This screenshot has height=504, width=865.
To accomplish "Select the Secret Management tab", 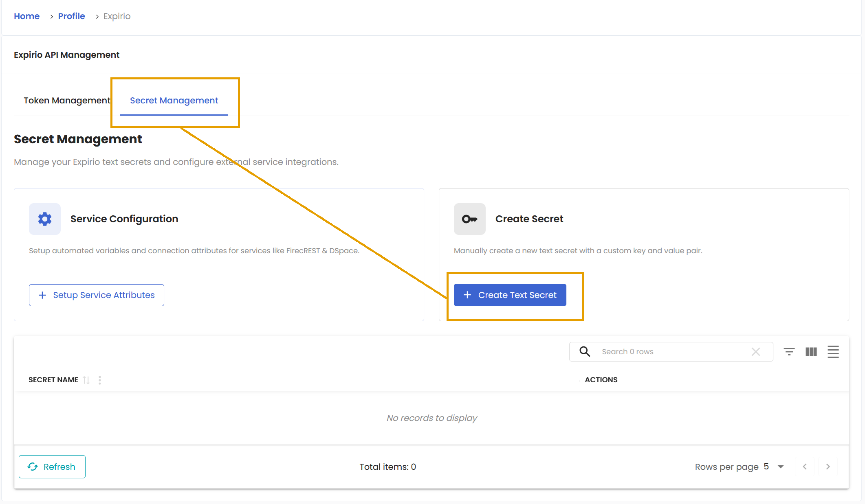I will tap(174, 101).
